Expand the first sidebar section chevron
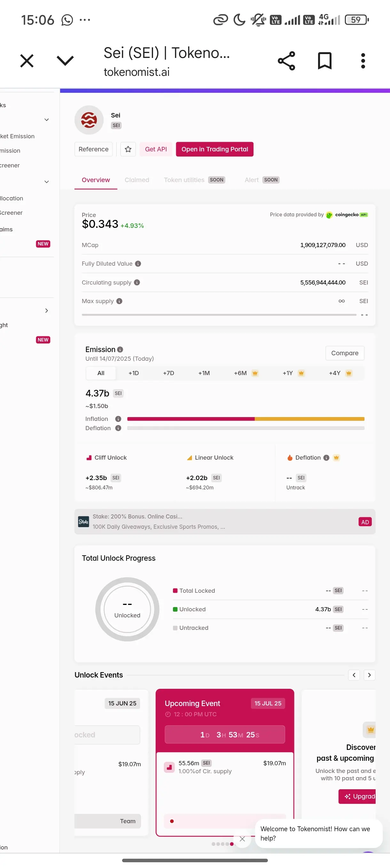The image size is (390, 868). click(x=47, y=120)
